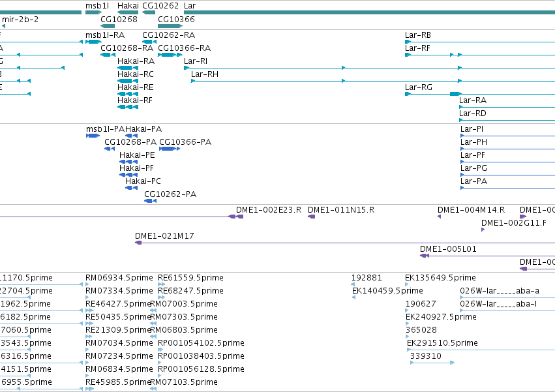Select the Lar-PG protein label
555x392 pixels.
(x=473, y=168)
